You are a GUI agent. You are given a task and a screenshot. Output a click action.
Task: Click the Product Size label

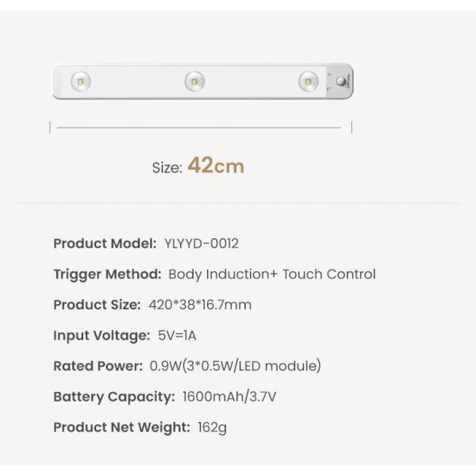click(x=98, y=305)
